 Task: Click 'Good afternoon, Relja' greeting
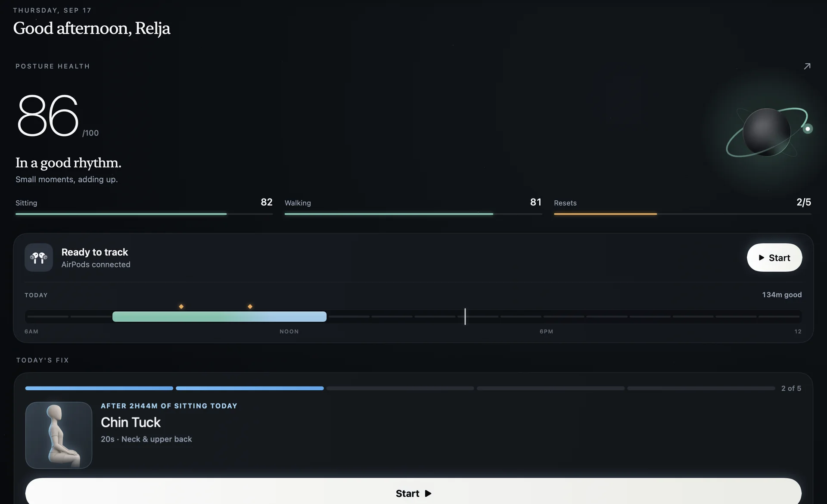92,28
